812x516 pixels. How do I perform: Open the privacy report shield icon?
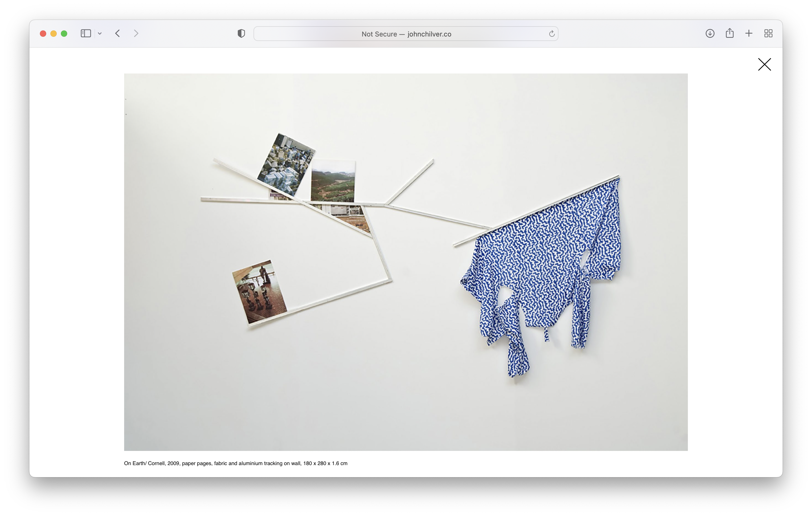[241, 33]
